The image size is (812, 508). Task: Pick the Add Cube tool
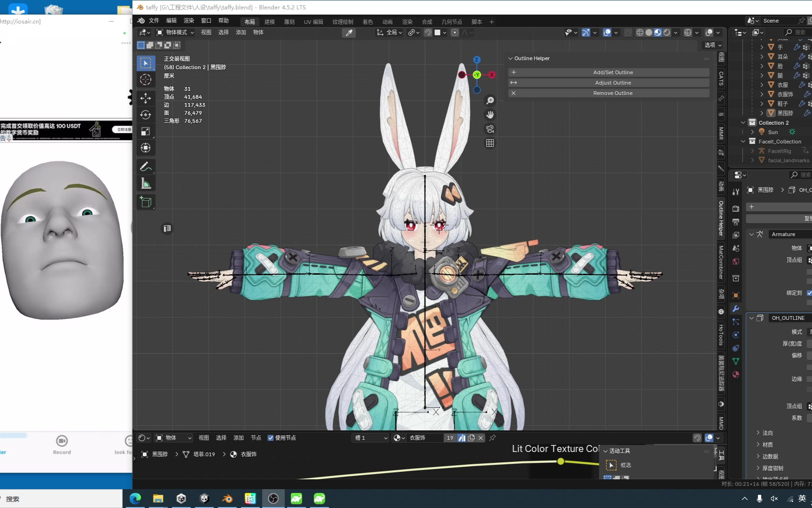[x=146, y=202]
